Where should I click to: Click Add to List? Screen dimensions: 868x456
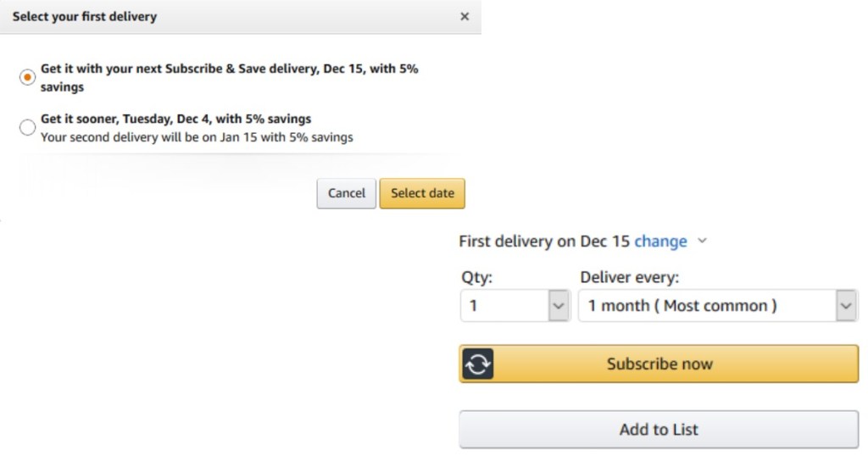pyautogui.click(x=659, y=429)
